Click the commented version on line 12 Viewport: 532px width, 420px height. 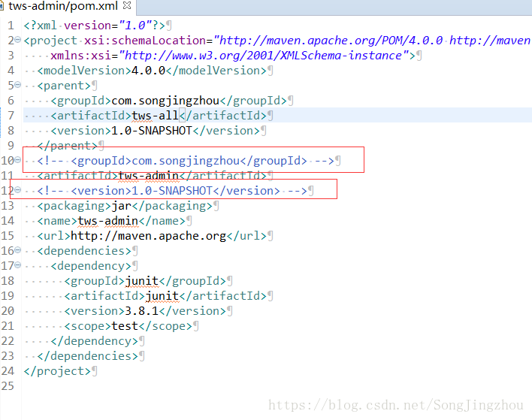(172, 191)
